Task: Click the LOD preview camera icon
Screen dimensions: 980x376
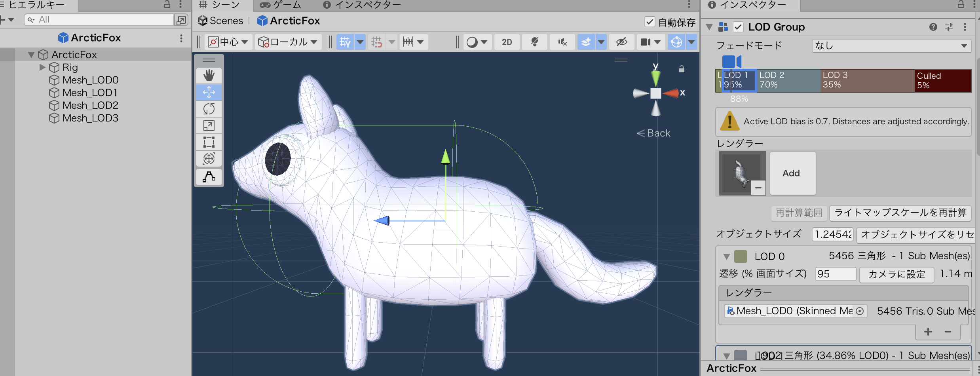Action: pos(731,62)
